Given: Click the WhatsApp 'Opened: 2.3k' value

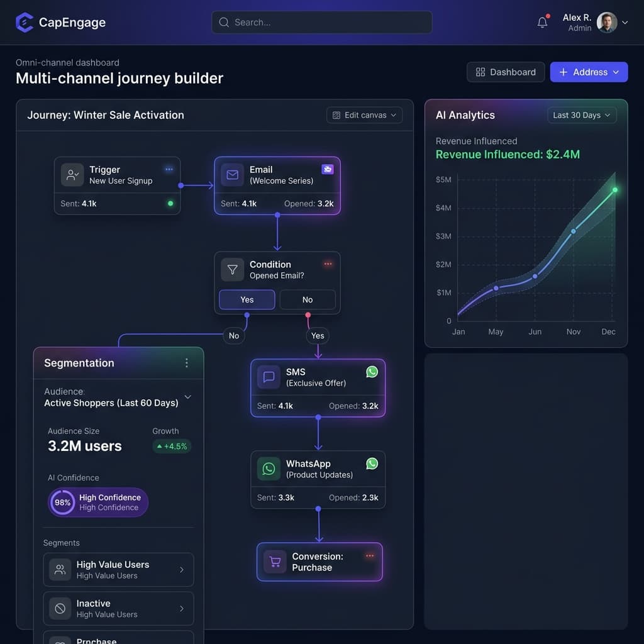Looking at the screenshot, I should 353,498.
